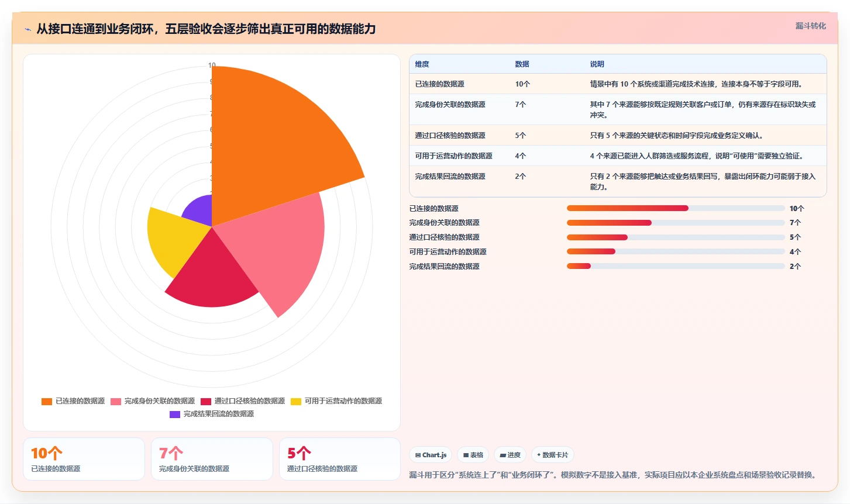Click the Chart.js chip
Viewport: 850px width, 504px height.
[x=431, y=455]
